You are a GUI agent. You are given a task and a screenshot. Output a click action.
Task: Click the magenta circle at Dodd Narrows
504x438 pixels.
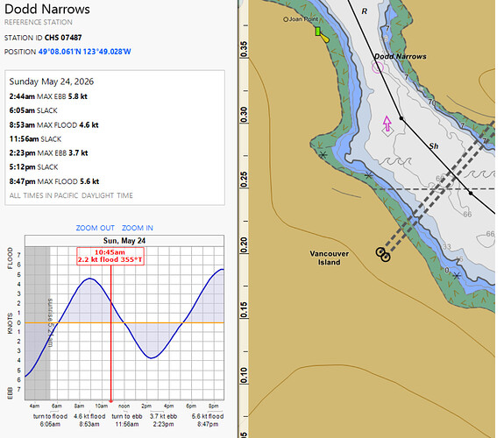pos(378,67)
